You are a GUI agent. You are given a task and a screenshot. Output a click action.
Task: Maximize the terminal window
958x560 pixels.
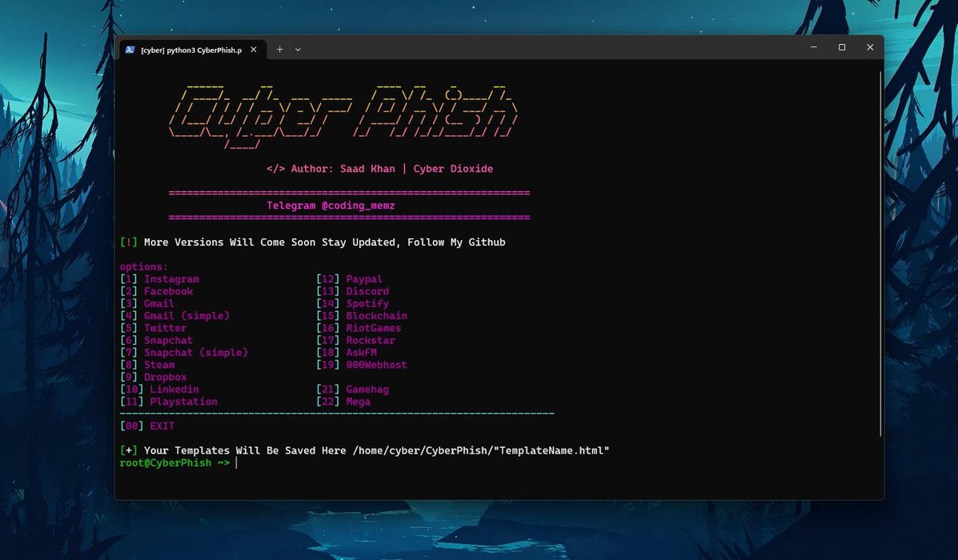pyautogui.click(x=842, y=47)
